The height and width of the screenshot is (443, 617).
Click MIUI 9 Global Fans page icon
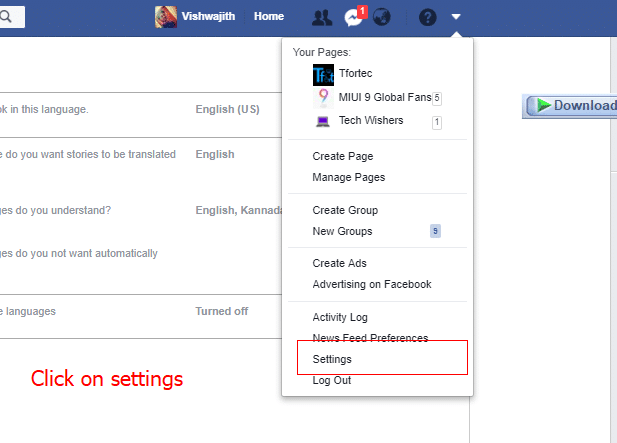point(323,98)
